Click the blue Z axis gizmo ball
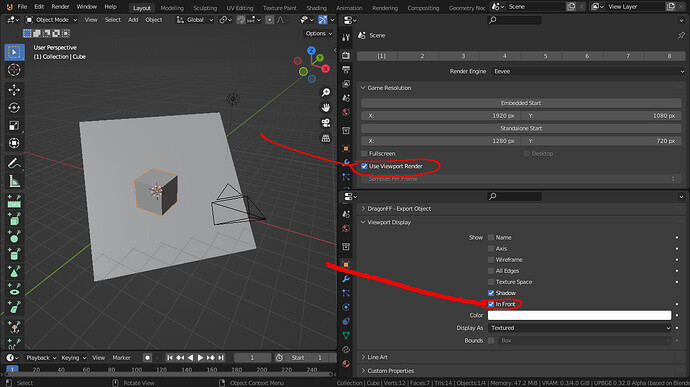This screenshot has height=387, width=690. pyautogui.click(x=311, y=51)
